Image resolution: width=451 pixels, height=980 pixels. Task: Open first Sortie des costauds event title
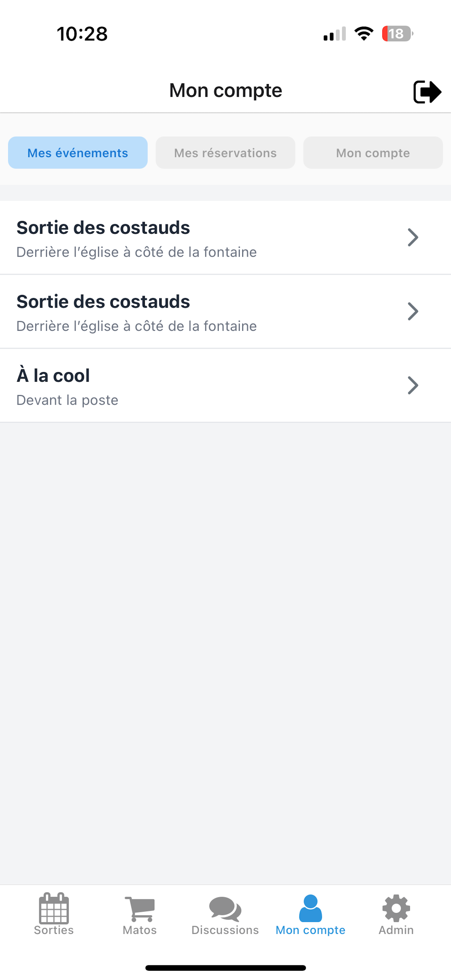point(103,228)
